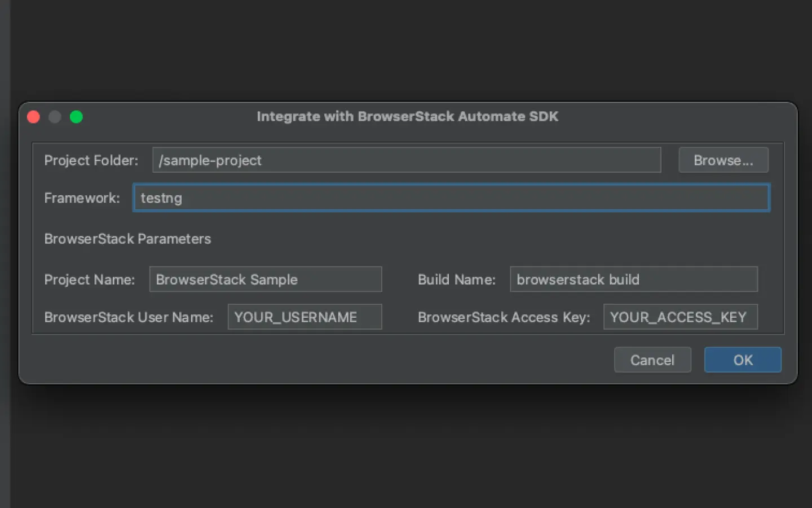This screenshot has width=812, height=508.
Task: Click the 'Build Name:' label
Action: coord(456,279)
